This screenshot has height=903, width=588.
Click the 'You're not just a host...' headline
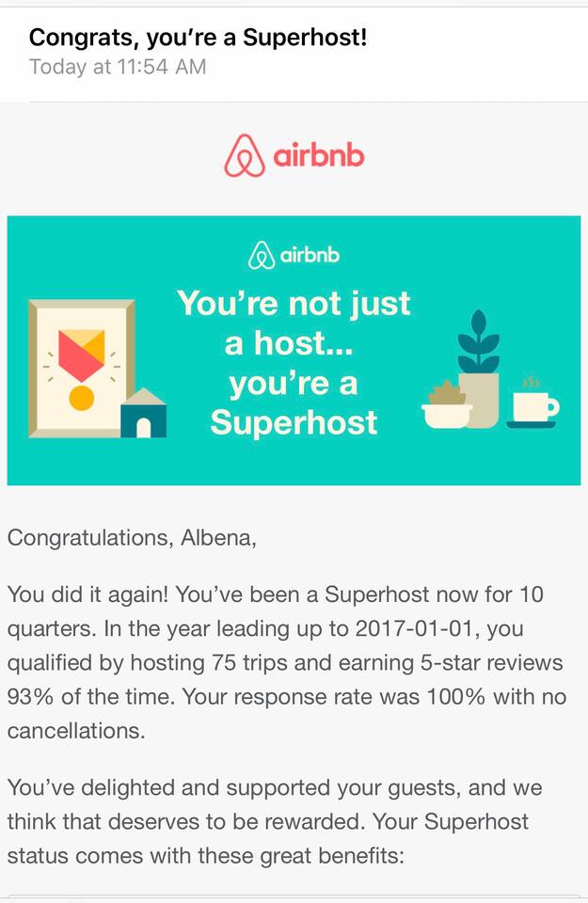point(294,323)
